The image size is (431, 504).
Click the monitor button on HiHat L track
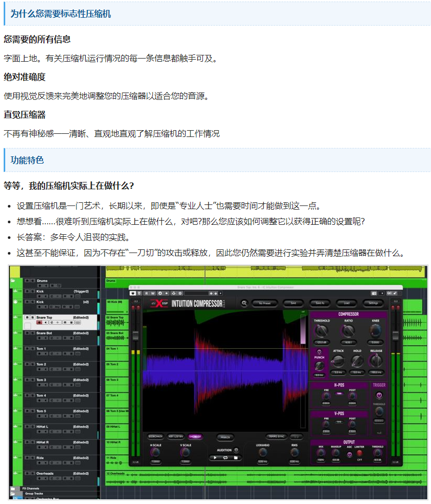pos(46,432)
